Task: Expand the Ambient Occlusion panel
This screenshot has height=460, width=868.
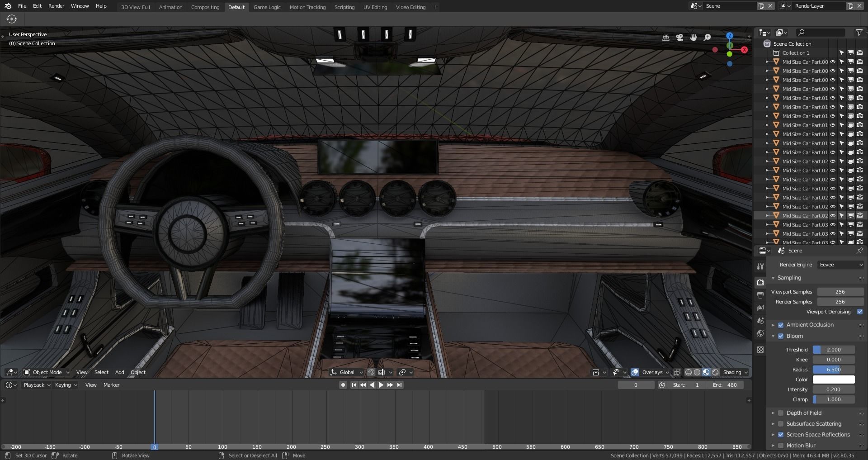Action: click(x=773, y=325)
